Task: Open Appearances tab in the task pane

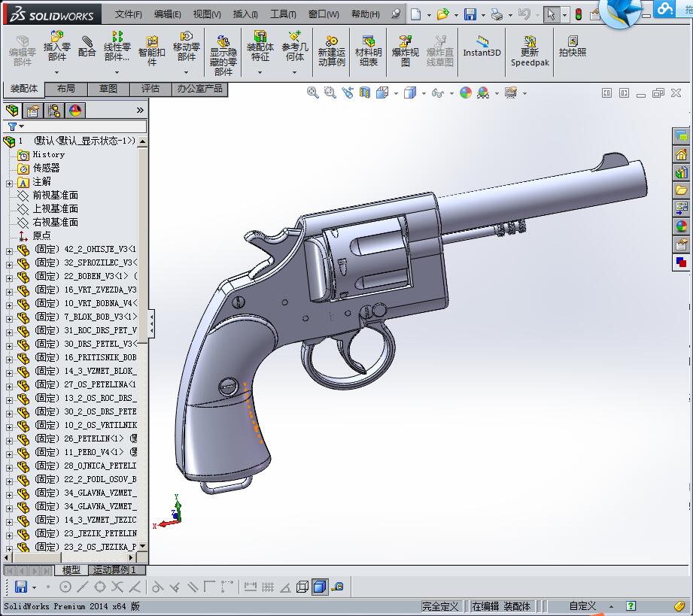Action: pyautogui.click(x=681, y=226)
